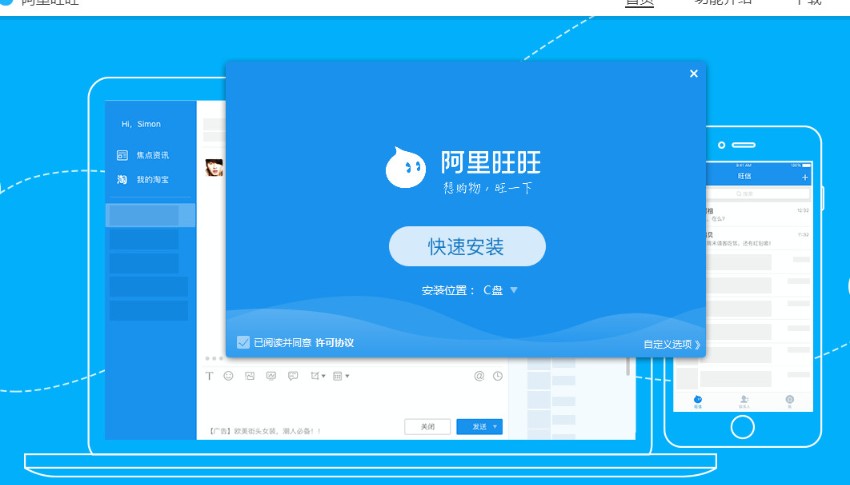Tap the contacts tab in phone bottom bar
The image size is (850, 485).
pos(744,402)
